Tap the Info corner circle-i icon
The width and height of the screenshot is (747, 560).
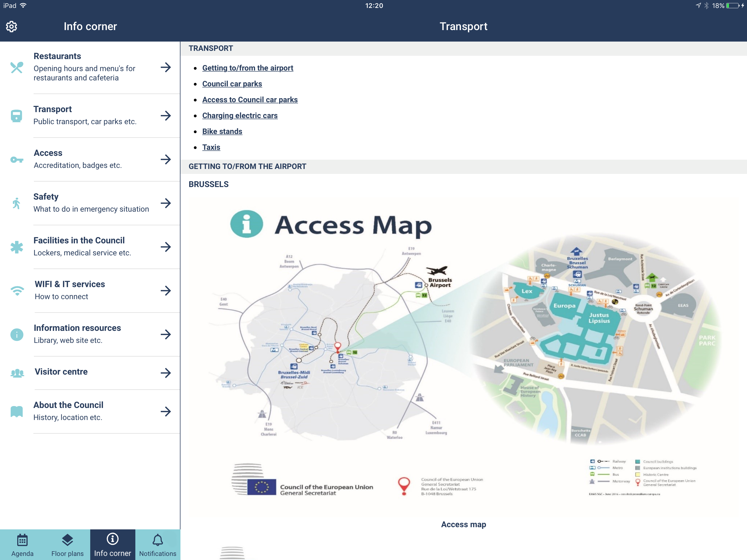(112, 539)
